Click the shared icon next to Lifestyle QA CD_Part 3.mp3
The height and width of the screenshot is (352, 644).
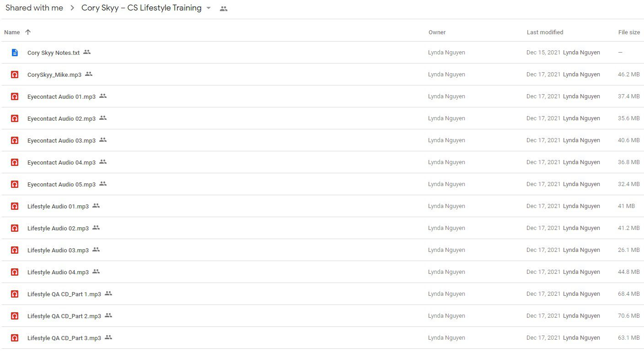[108, 337]
